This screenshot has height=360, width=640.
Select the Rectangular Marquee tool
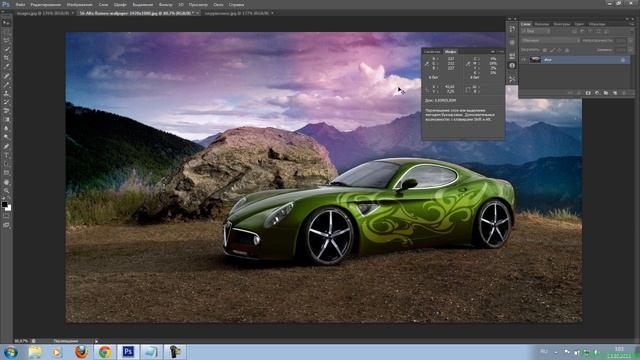point(6,32)
